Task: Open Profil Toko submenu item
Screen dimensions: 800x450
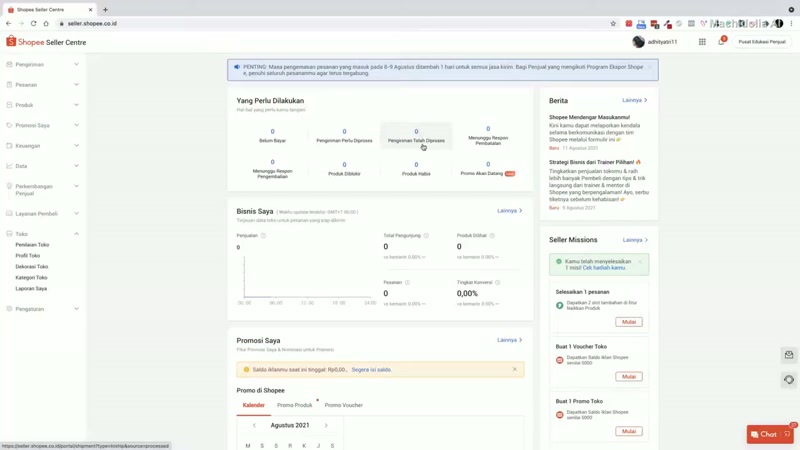Action: pyautogui.click(x=28, y=256)
